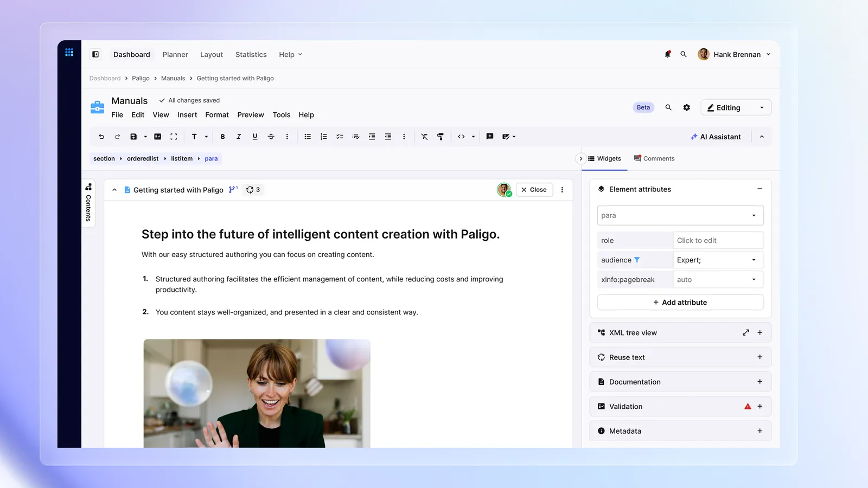
Task: Insert a bulleted list
Action: pyautogui.click(x=308, y=137)
